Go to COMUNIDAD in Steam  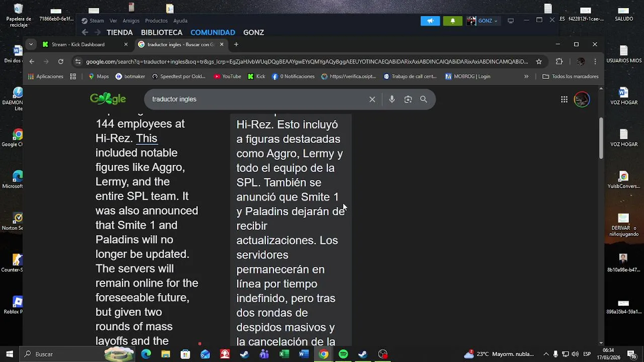coord(212,32)
